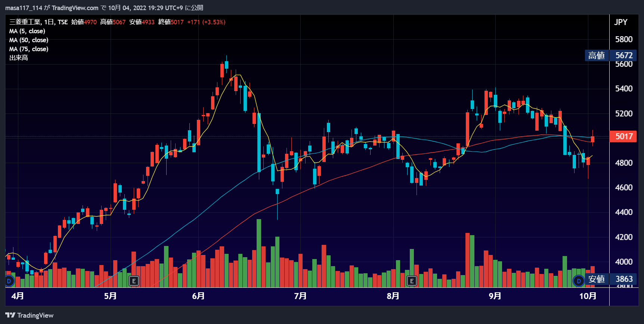This screenshot has width=644, height=324.
Task: Click the 安値4933 low value in header
Action: [142, 22]
